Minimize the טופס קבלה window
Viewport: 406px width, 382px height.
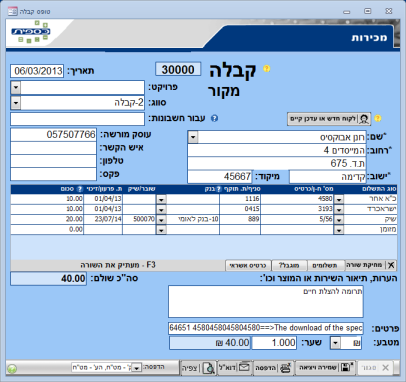347,12
